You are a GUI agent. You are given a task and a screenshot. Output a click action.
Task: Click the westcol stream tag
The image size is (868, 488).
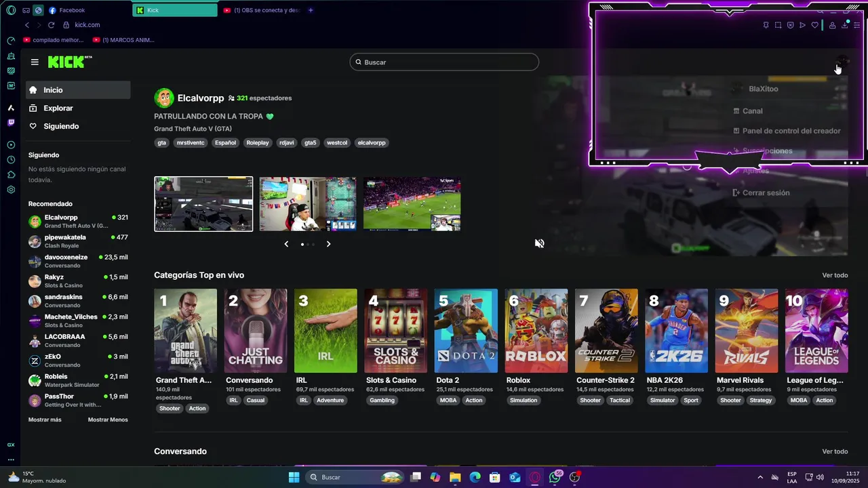[x=337, y=143]
